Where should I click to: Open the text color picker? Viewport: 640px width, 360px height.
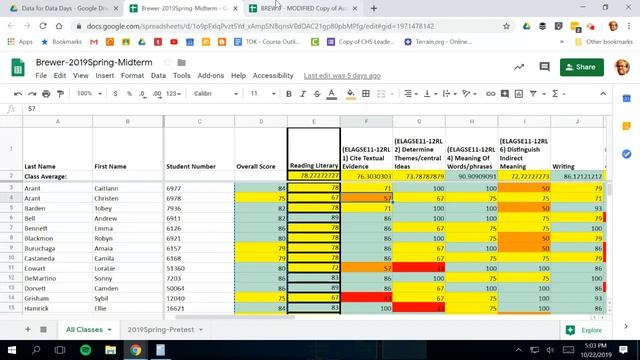tap(332, 94)
